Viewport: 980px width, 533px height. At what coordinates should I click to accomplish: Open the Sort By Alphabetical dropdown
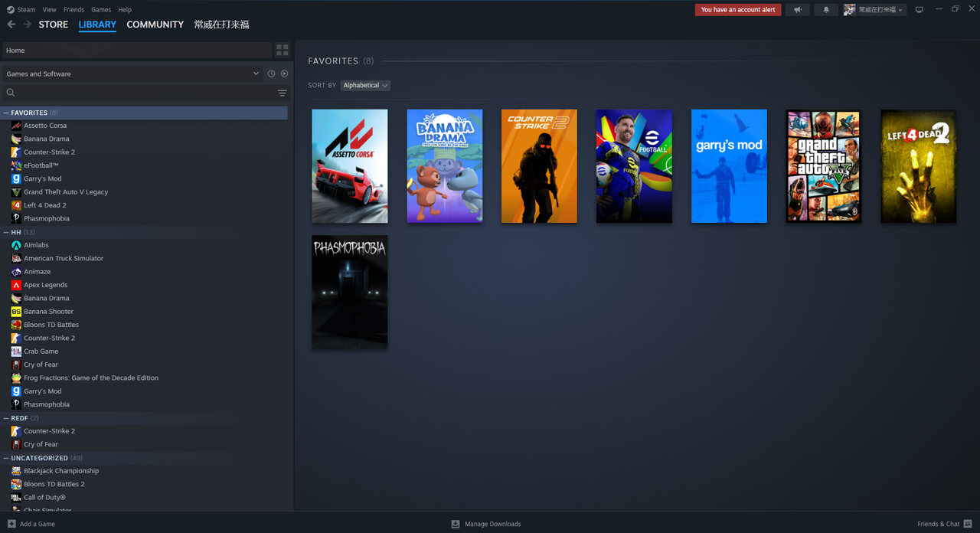coord(365,85)
